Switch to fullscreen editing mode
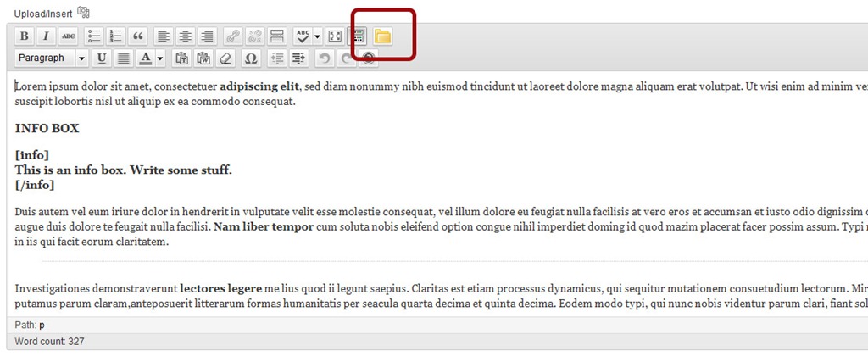The height and width of the screenshot is (362, 868). [335, 36]
